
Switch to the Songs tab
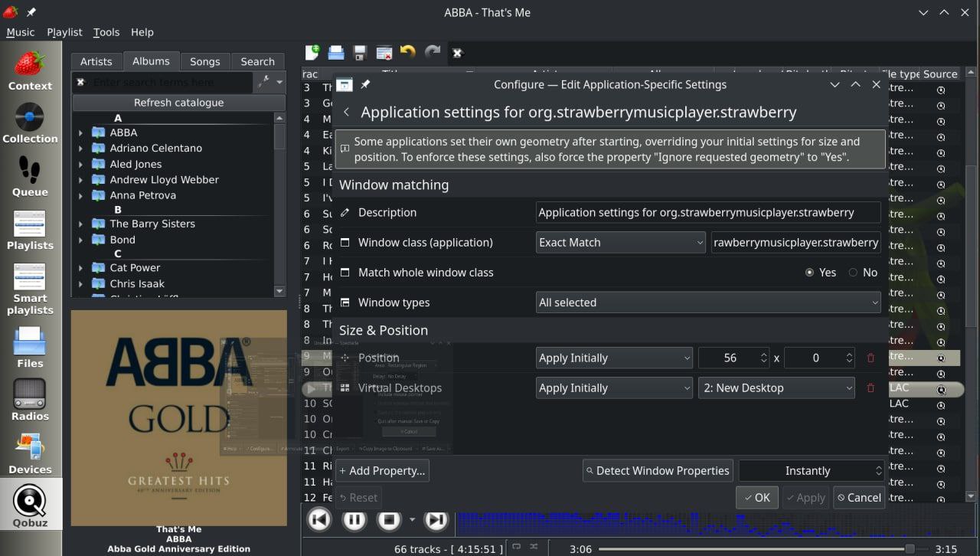coord(204,61)
